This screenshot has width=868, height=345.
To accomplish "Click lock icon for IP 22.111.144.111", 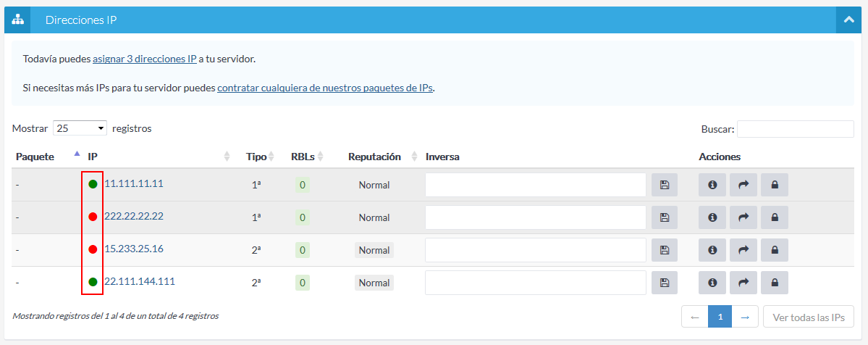I will tap(774, 283).
